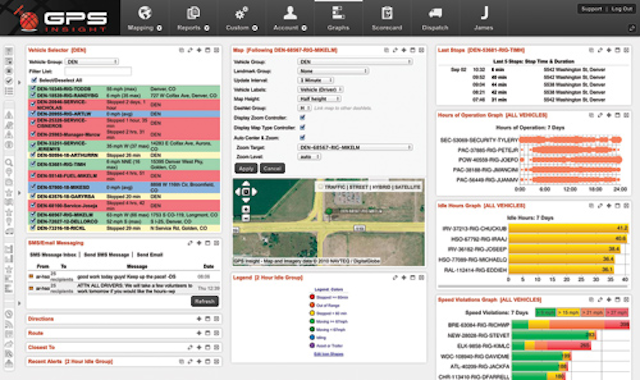Click the map zoom in plus button
The height and width of the screenshot is (380, 640).
(246, 209)
